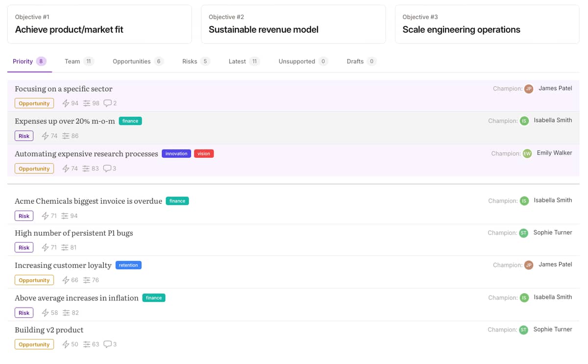The height and width of the screenshot is (364, 588).
Task: Click lightning icon on Acme Chemicals row
Action: click(45, 216)
